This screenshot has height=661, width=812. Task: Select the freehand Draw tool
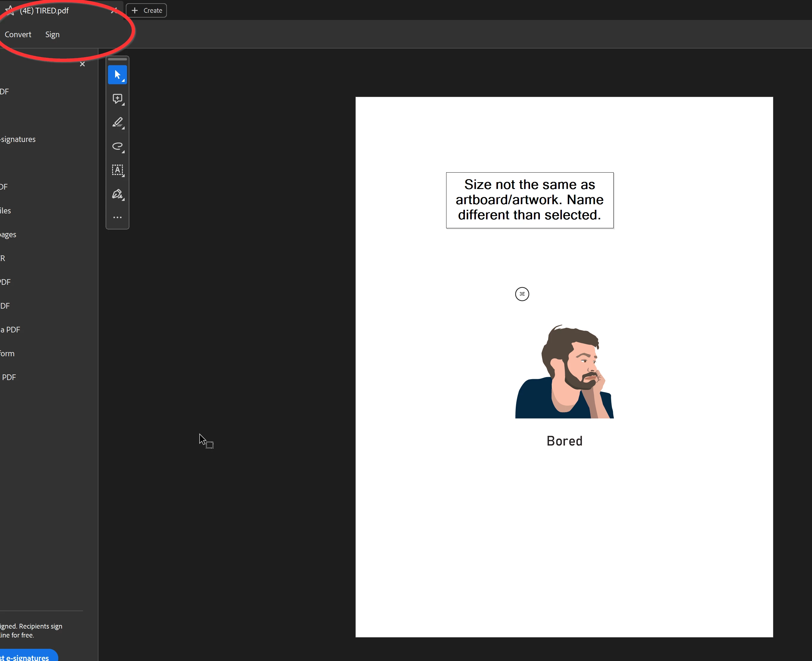[117, 147]
